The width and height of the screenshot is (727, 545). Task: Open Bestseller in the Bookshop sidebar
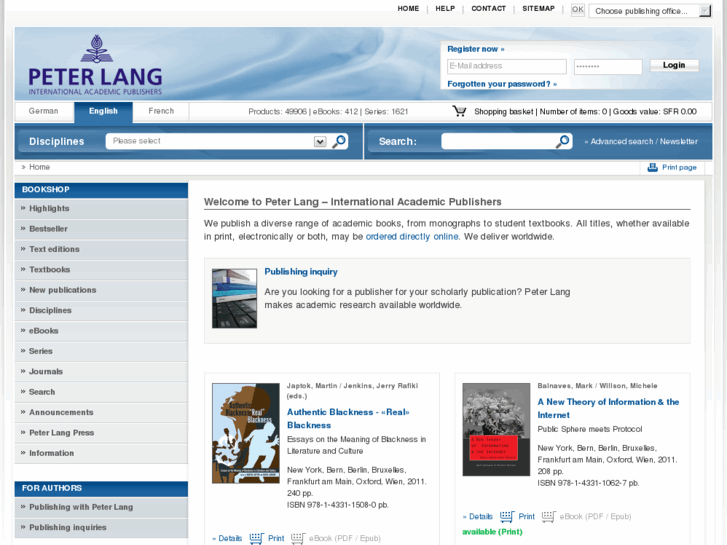tap(101, 229)
